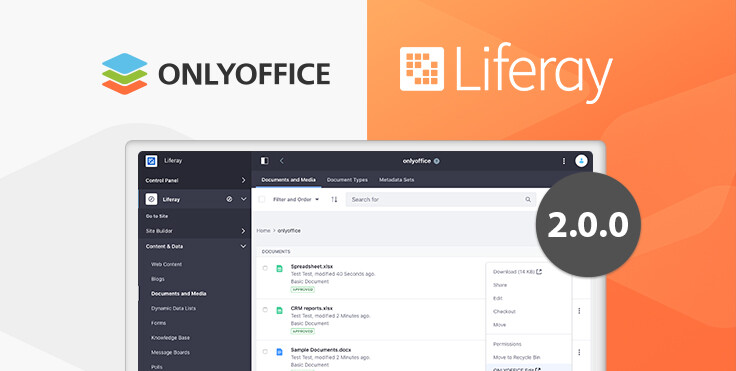
Task: Reverse the sort direction icon
Action: click(x=334, y=200)
